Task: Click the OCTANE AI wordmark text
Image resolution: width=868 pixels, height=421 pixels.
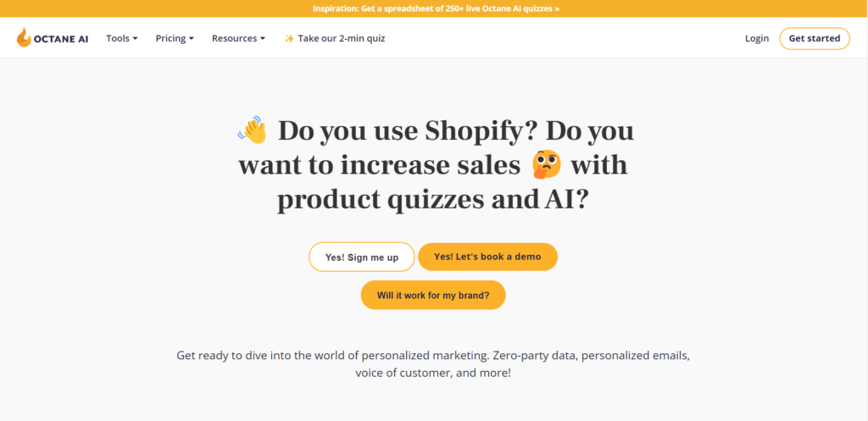Action: click(61, 39)
